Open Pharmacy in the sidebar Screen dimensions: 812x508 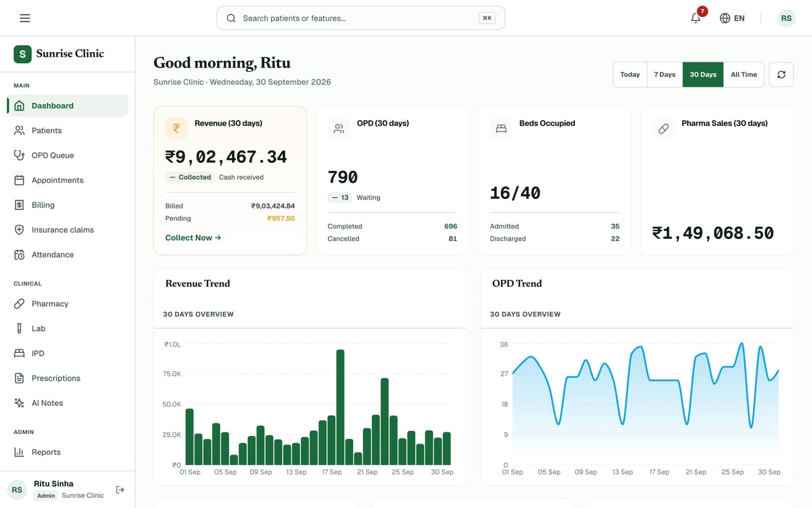point(67,304)
